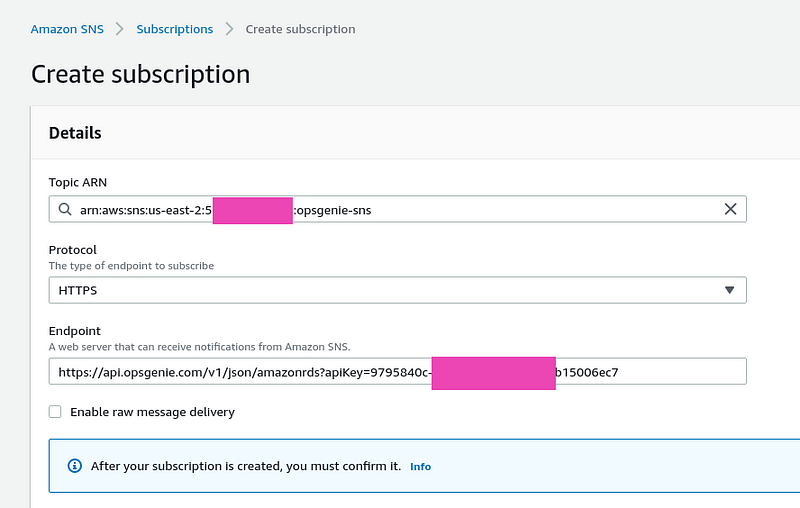Click 'After your subscription is created' message
800x508 pixels.
(246, 466)
